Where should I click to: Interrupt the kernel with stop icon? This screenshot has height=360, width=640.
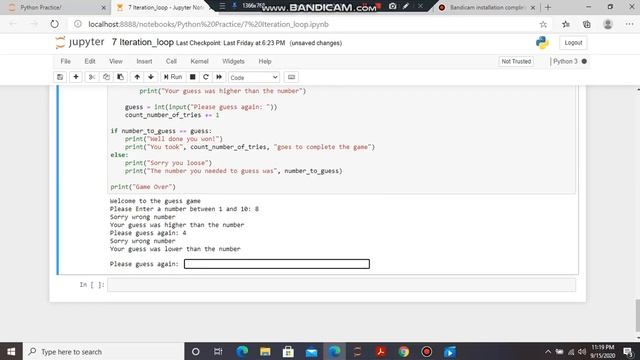click(x=193, y=77)
